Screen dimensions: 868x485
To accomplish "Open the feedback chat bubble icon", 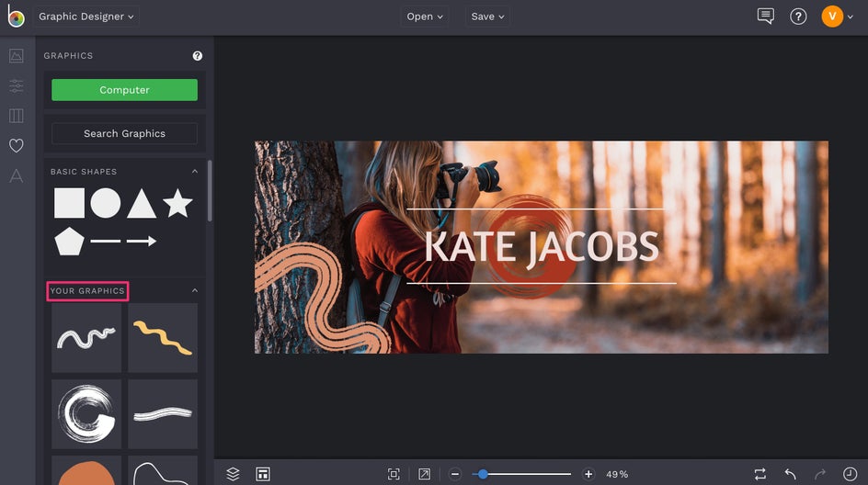I will 765,17.
